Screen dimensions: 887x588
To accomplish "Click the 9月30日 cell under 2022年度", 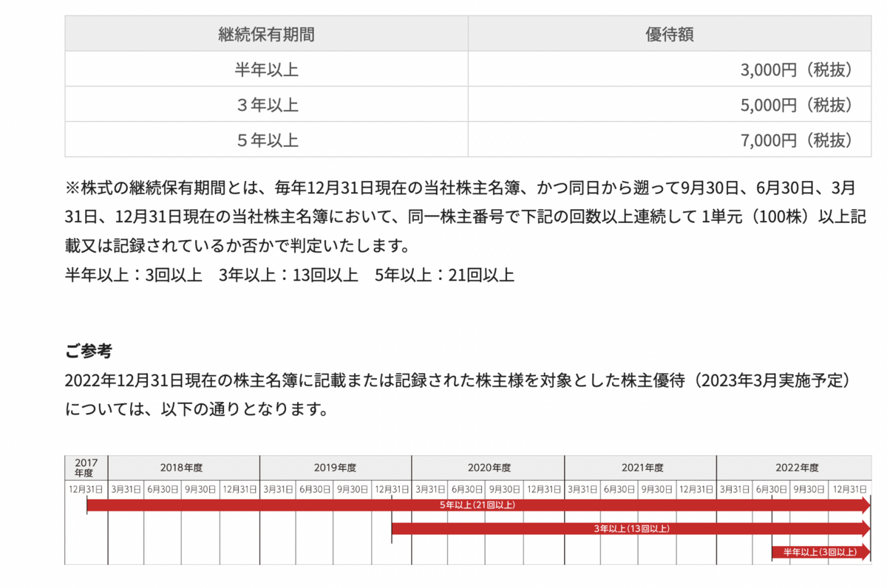I will pyautogui.click(x=809, y=488).
